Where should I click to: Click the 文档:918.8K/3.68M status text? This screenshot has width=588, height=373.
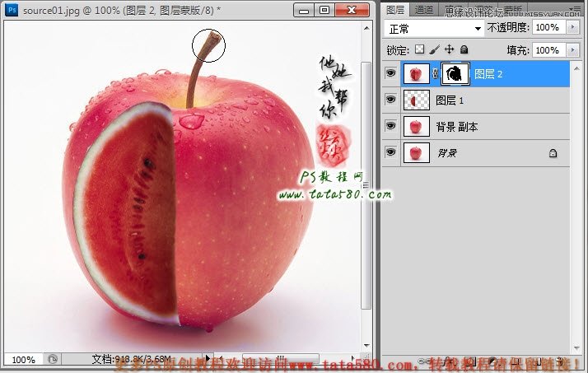(x=131, y=359)
